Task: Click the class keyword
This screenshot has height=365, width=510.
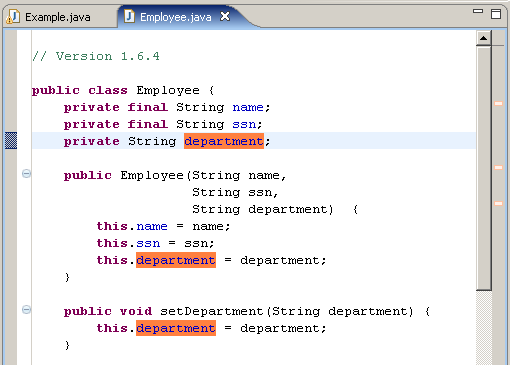Action: [108, 91]
